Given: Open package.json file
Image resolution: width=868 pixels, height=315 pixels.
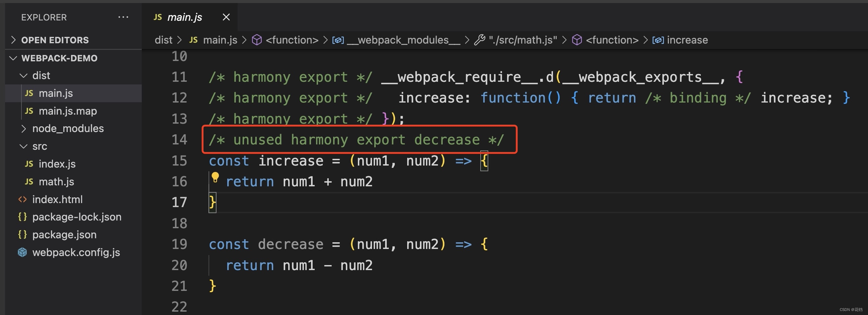Looking at the screenshot, I should tap(73, 235).
